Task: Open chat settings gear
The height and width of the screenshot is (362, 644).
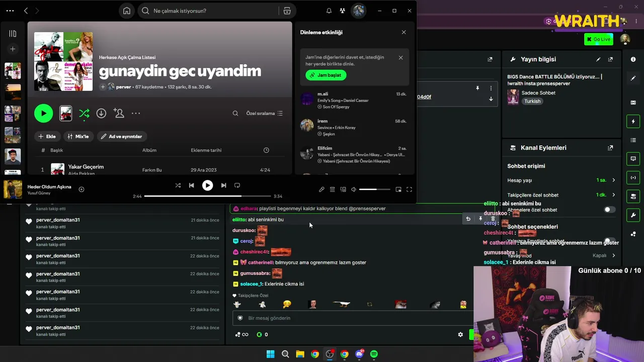Action: point(460,334)
